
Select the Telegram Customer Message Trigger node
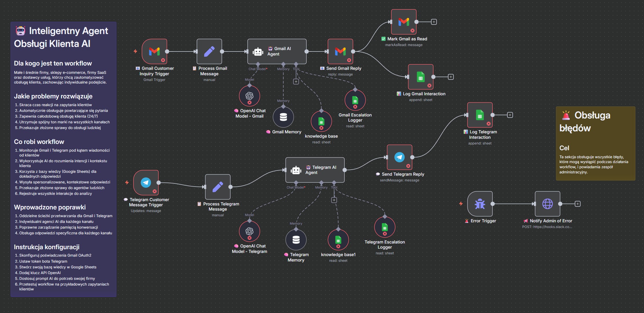[146, 183]
